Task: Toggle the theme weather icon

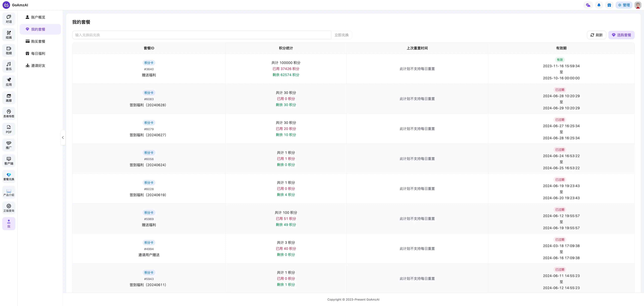Action: pyautogui.click(x=588, y=5)
